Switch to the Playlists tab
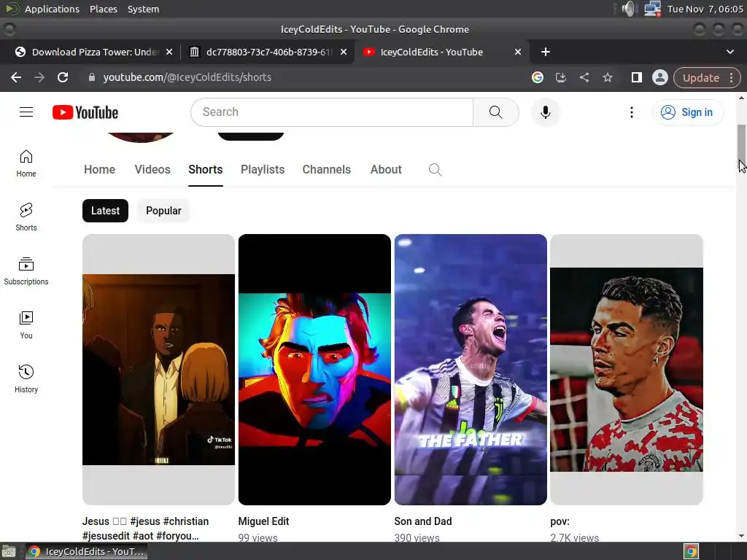The height and width of the screenshot is (560, 747). (263, 169)
